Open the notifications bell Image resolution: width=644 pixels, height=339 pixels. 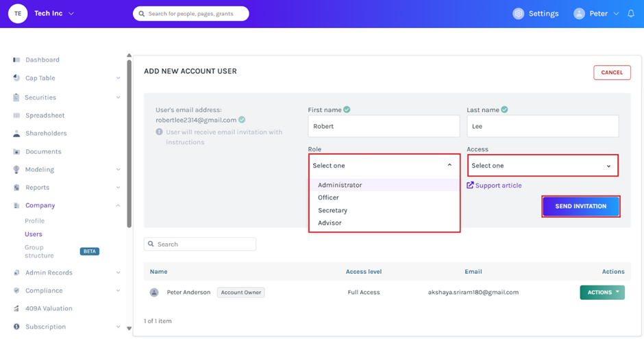(631, 14)
